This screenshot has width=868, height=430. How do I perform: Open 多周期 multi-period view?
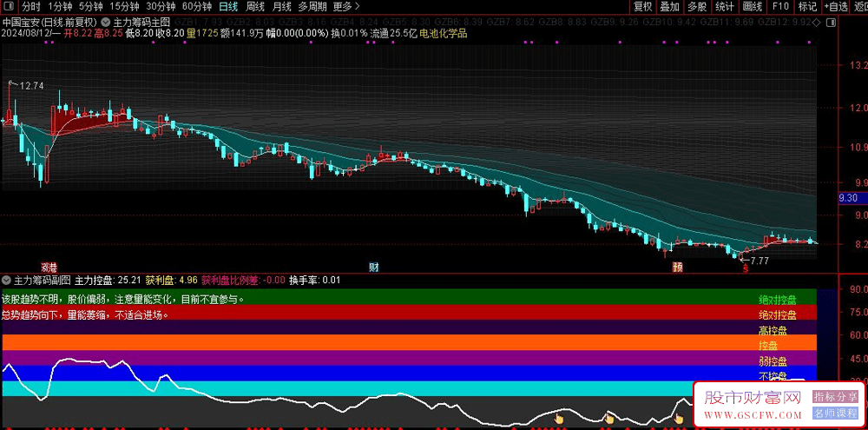[312, 7]
